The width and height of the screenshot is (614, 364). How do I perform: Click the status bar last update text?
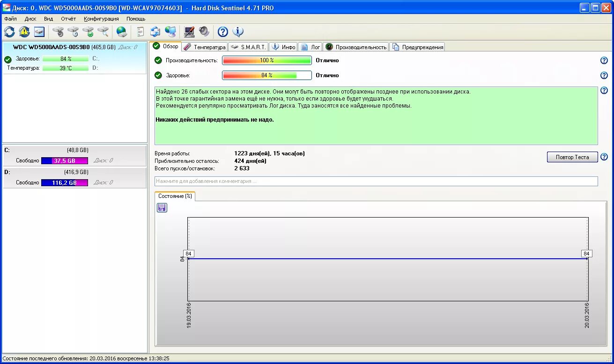click(86, 358)
